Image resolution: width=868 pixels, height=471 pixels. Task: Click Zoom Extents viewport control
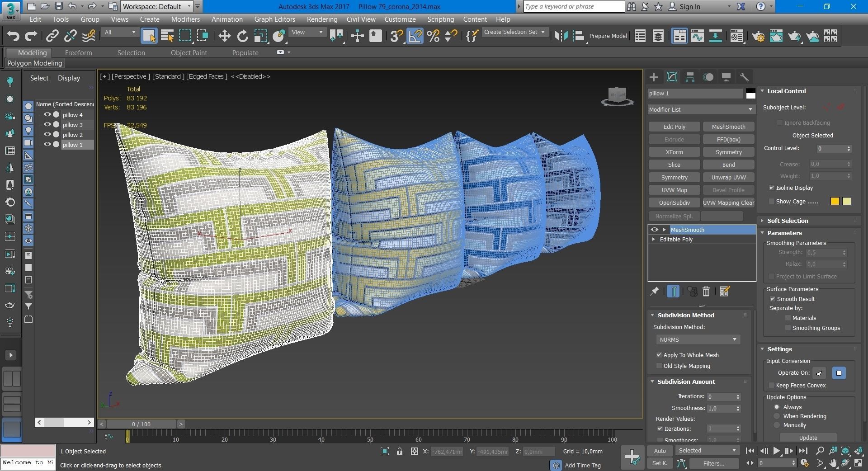845,451
